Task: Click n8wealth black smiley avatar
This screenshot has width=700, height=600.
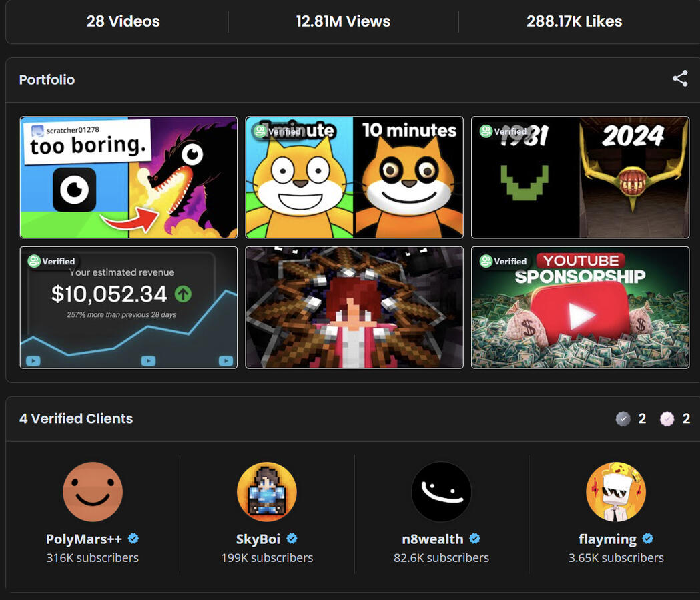Action: pos(441,492)
